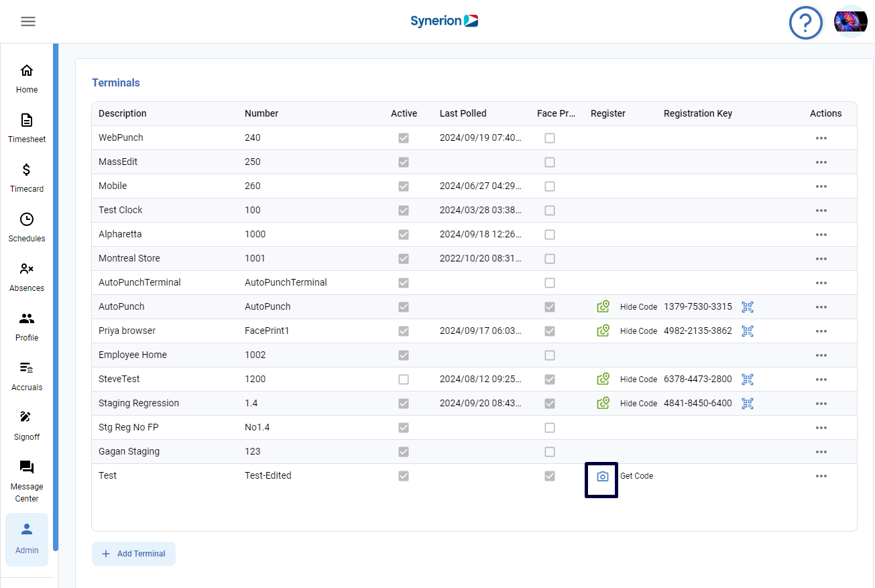The width and height of the screenshot is (875, 588).
Task: Click Hide Code for Staging Regression
Action: pyautogui.click(x=638, y=404)
